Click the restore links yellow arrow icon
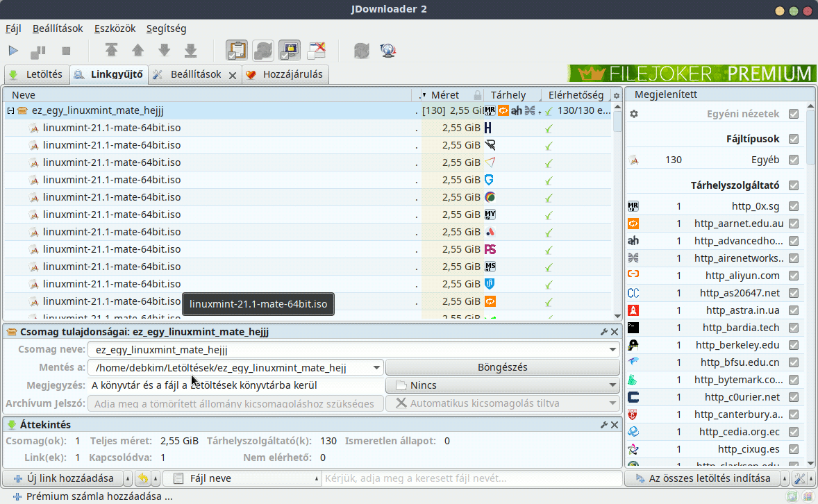Viewport: 818px width, 504px height. pos(142,478)
